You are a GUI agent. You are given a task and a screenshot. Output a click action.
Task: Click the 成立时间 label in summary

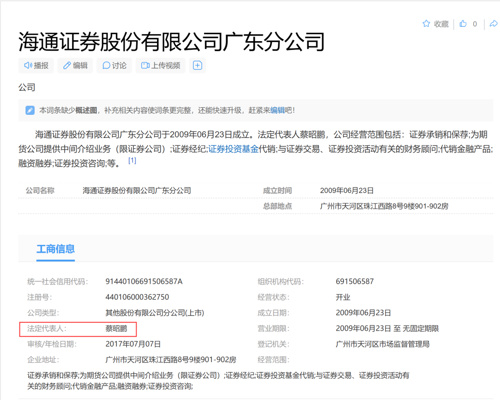(277, 190)
